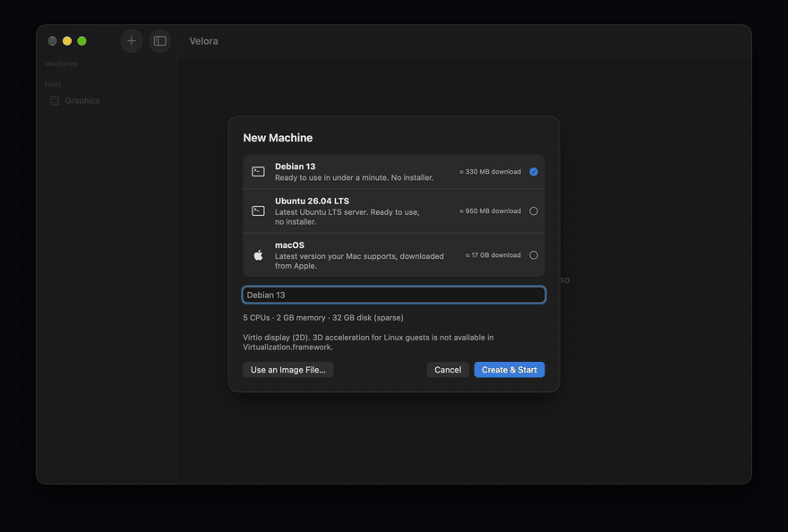This screenshot has height=532, width=788.
Task: Toggle the sidebar with the toolbar icon
Action: pos(159,40)
